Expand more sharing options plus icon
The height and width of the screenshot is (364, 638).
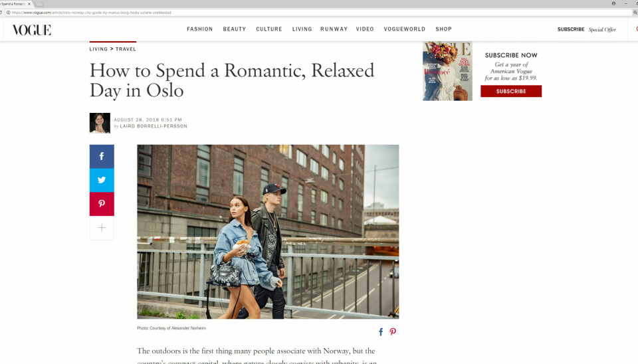[x=102, y=228]
